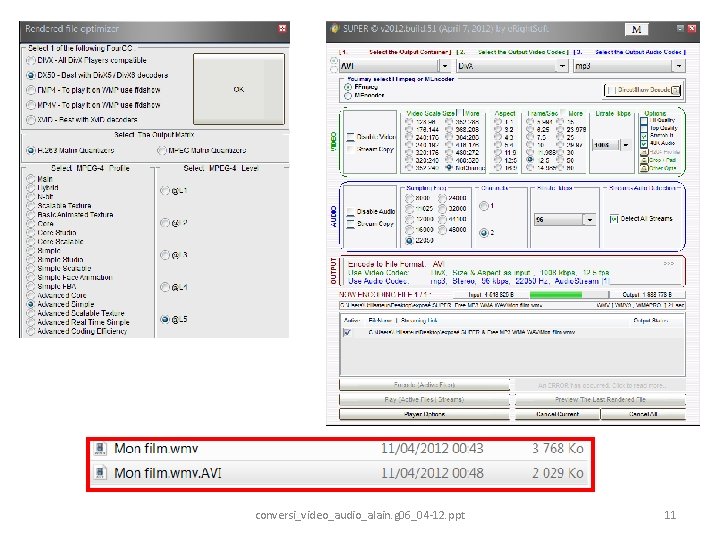Open the AVI output container dropdown
The height and width of the screenshot is (540, 720).
point(444,66)
